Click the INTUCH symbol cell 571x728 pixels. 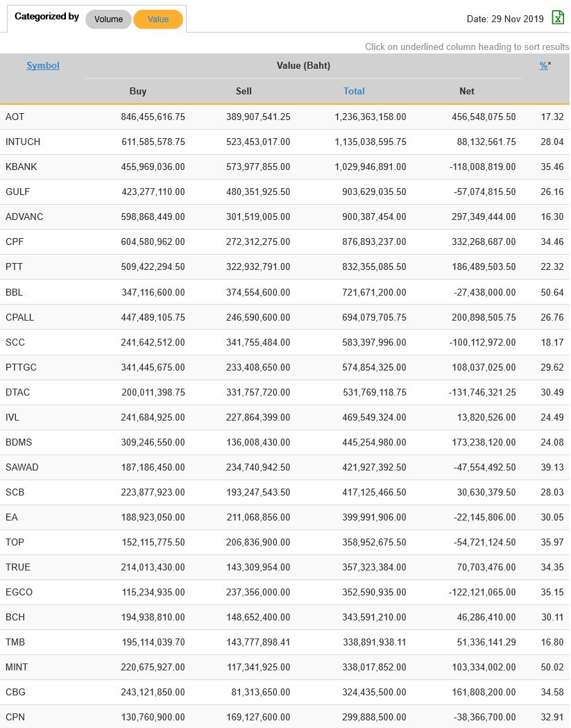pos(23,142)
